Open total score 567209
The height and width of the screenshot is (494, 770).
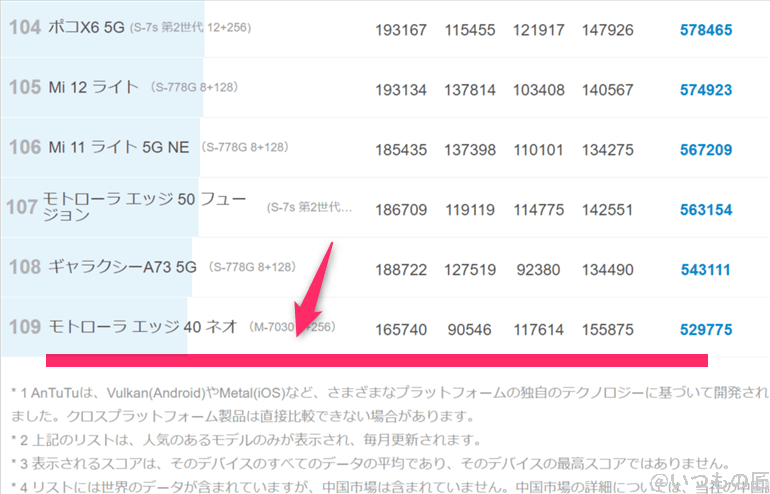pos(706,150)
